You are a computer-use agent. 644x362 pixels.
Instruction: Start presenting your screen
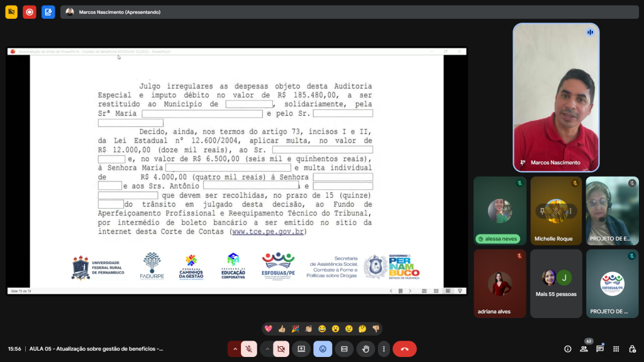click(x=301, y=349)
